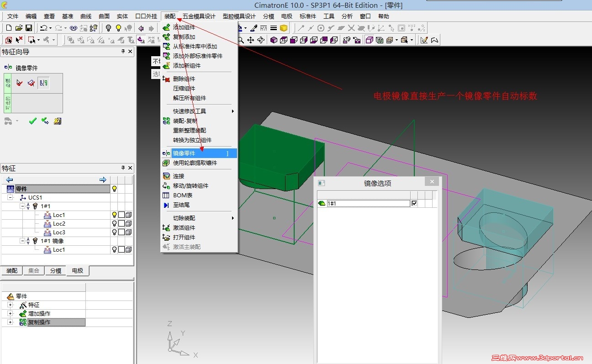Click the Apply green check arrow icon
This screenshot has height=364, width=592.
(x=45, y=121)
